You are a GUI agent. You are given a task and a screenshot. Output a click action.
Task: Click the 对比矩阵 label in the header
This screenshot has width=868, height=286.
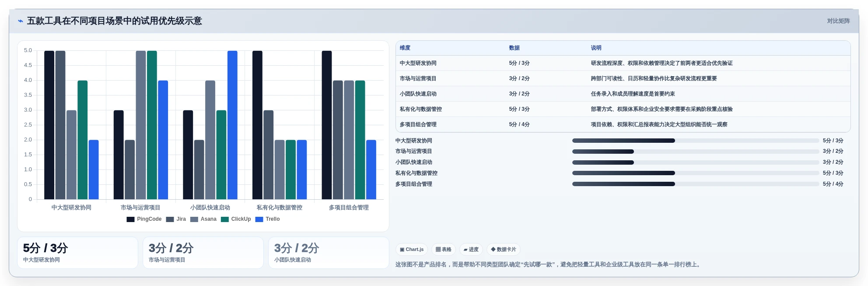pos(838,21)
